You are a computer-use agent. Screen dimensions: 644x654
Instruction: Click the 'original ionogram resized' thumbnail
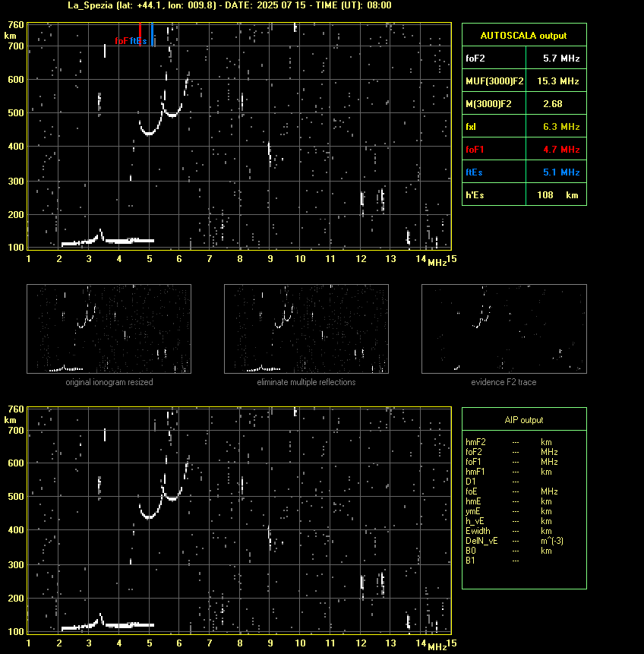pyautogui.click(x=109, y=329)
